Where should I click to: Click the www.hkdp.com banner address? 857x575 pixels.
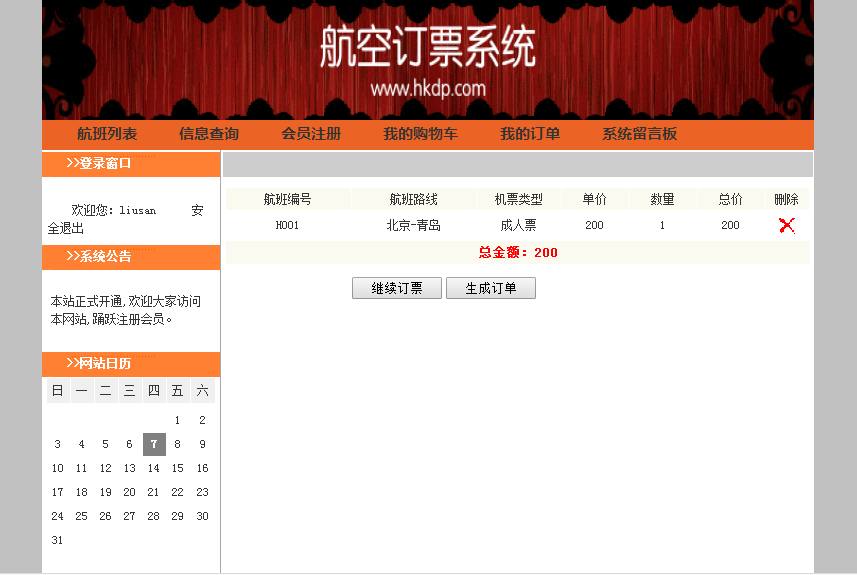tap(428, 89)
